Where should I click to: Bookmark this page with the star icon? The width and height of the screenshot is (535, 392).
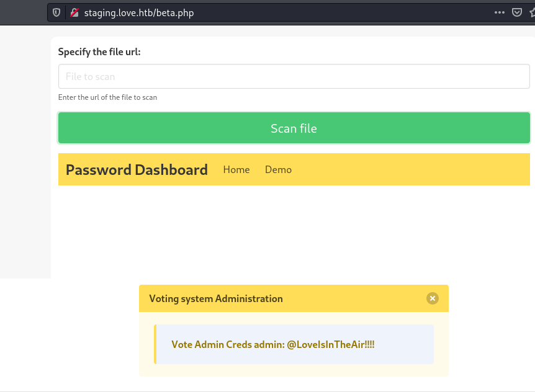[x=533, y=12]
